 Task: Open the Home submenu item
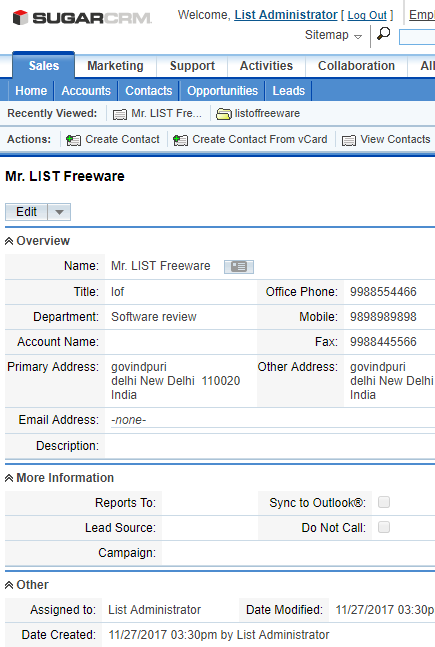point(31,91)
